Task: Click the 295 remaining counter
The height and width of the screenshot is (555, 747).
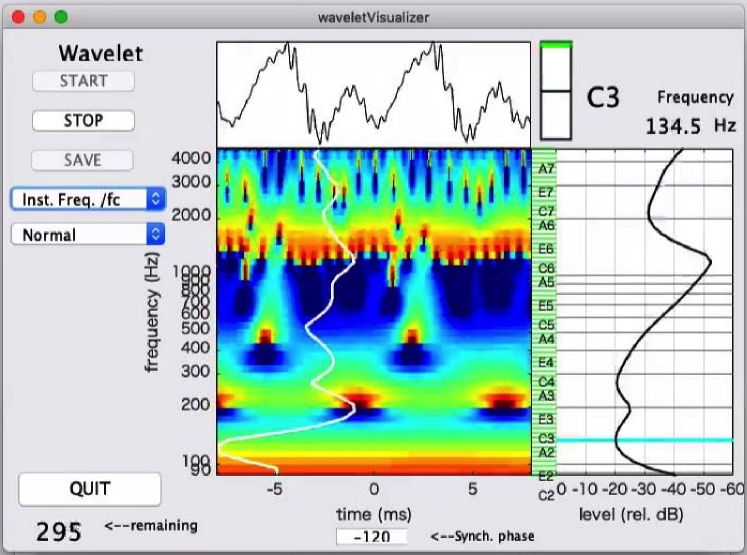Action: [59, 532]
